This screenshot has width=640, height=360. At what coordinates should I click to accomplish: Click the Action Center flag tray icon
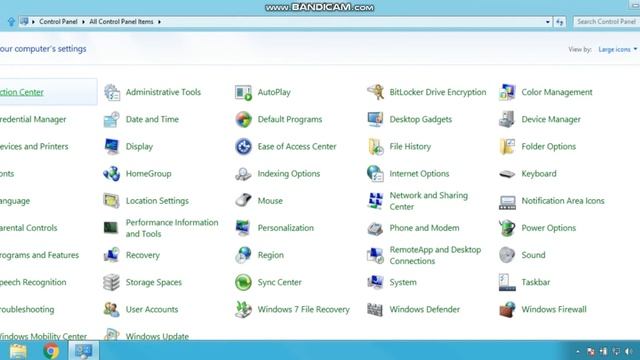[x=591, y=351]
